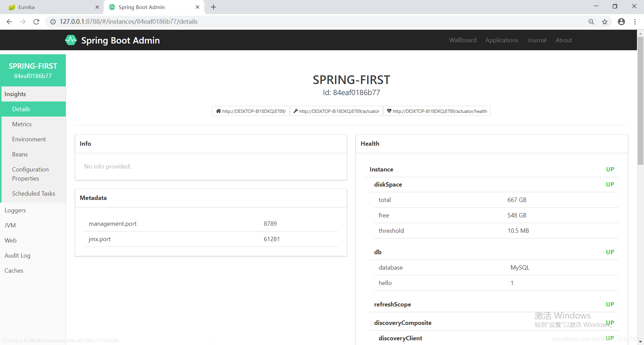Bookmark this page with the star icon
Viewport: 644px width, 345px height.
pyautogui.click(x=605, y=22)
